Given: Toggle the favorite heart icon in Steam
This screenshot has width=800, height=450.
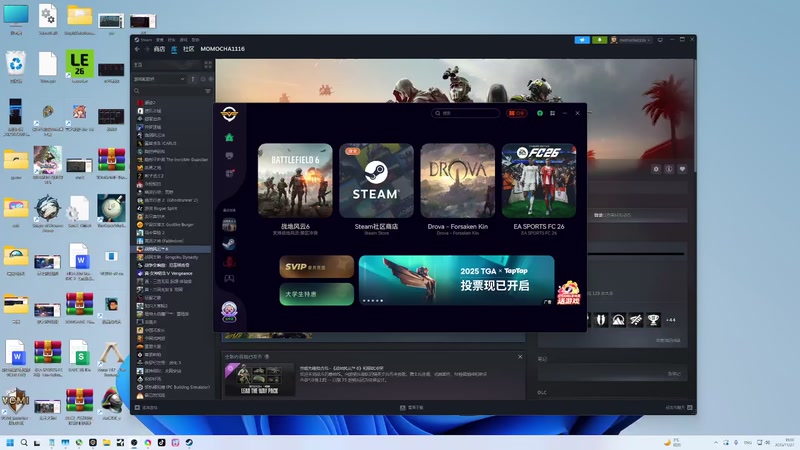Looking at the screenshot, I should coord(682,169).
